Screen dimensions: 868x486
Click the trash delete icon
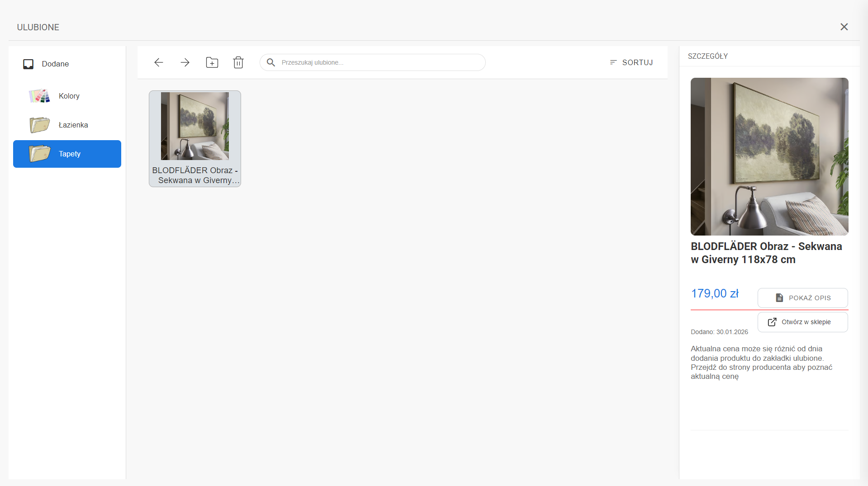238,62
